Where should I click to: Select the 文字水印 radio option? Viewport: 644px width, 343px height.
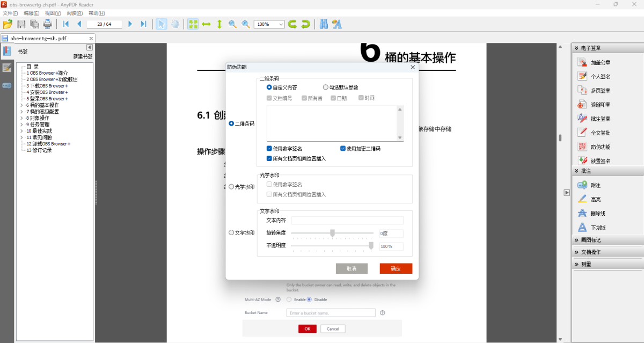click(231, 232)
